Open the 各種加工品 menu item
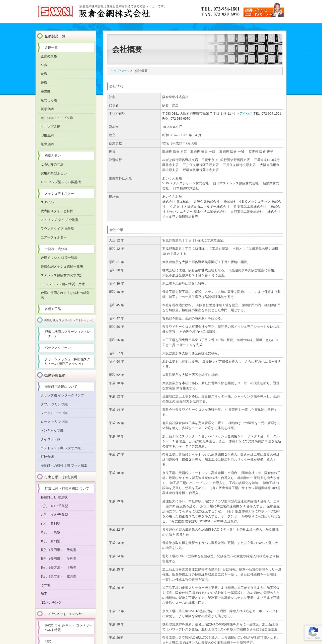Screen dimensions: 322x644 coord(66,309)
